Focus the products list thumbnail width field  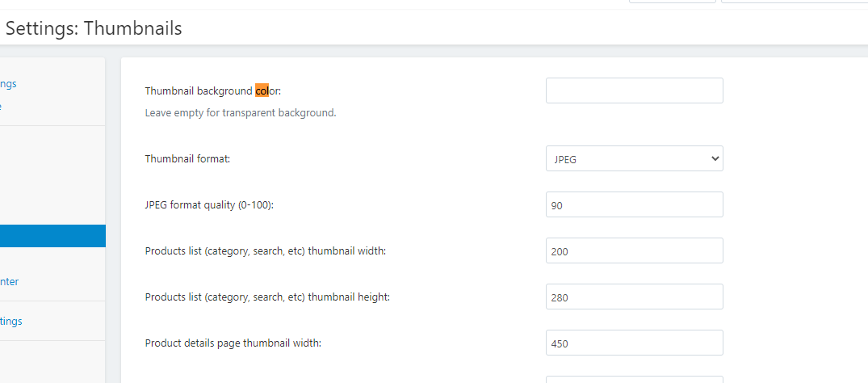point(635,250)
